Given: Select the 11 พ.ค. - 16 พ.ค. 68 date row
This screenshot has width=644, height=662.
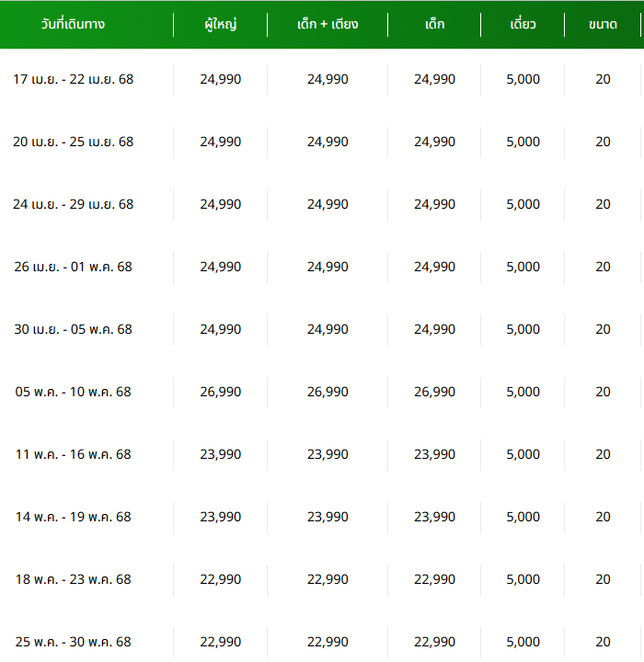Looking at the screenshot, I should pyautogui.click(x=322, y=454).
